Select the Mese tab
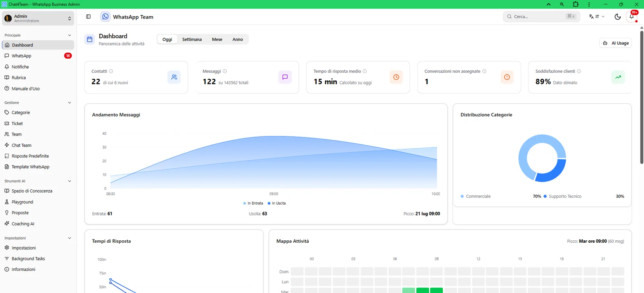This screenshot has width=644, height=293. 217,39
